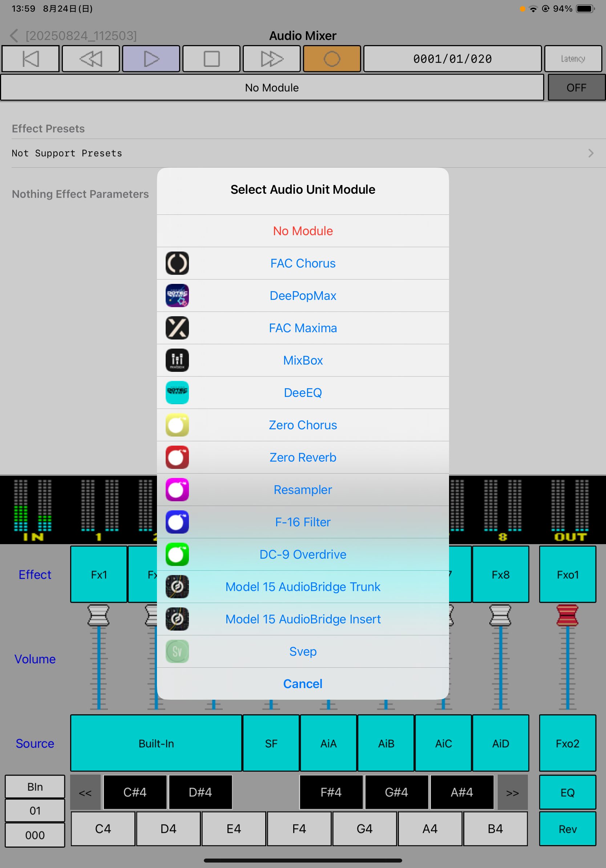The height and width of the screenshot is (868, 606).
Task: Tap the DC-9 Overdrive green icon
Action: coord(177,554)
